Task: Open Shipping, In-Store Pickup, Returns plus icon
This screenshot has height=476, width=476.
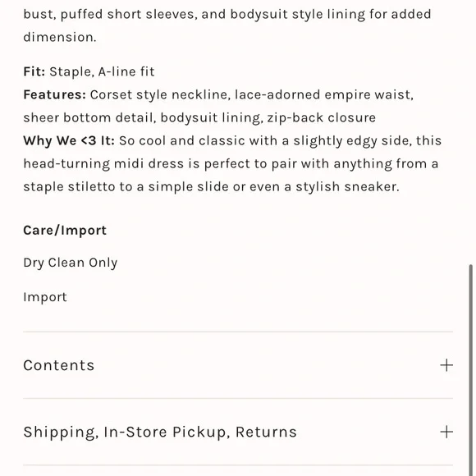Action: tap(446, 432)
